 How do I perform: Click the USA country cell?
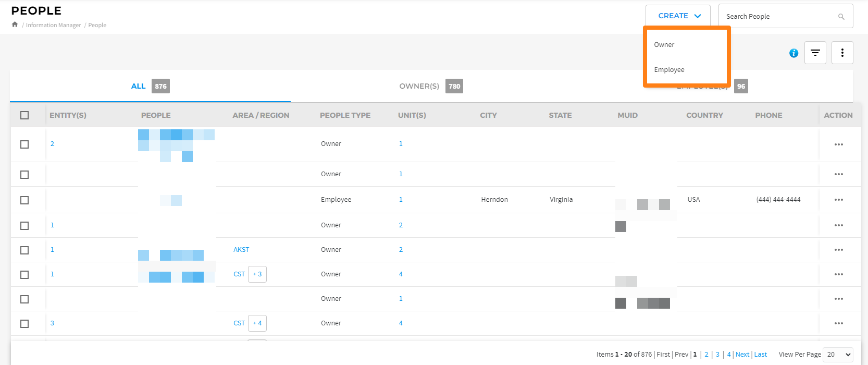click(x=693, y=200)
